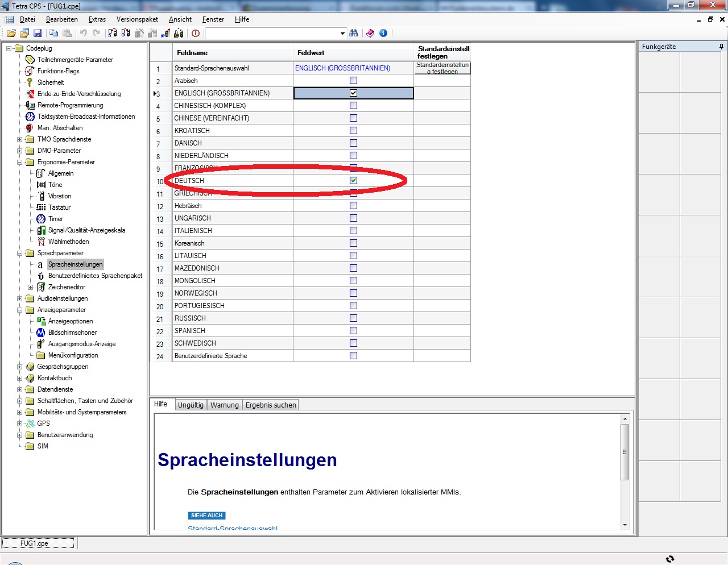
Task: Check the Benutzerdefinierte Sprache checkbox
Action: [x=353, y=356]
